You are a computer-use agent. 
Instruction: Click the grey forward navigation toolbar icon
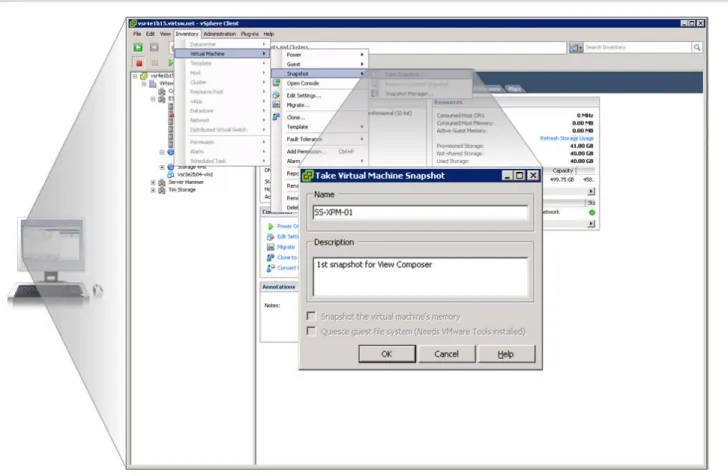tap(154, 47)
